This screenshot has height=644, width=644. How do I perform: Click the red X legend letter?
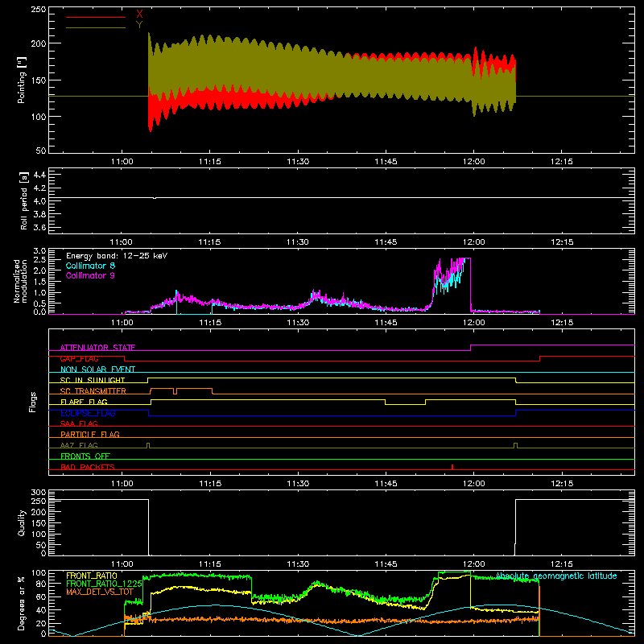[x=139, y=14]
